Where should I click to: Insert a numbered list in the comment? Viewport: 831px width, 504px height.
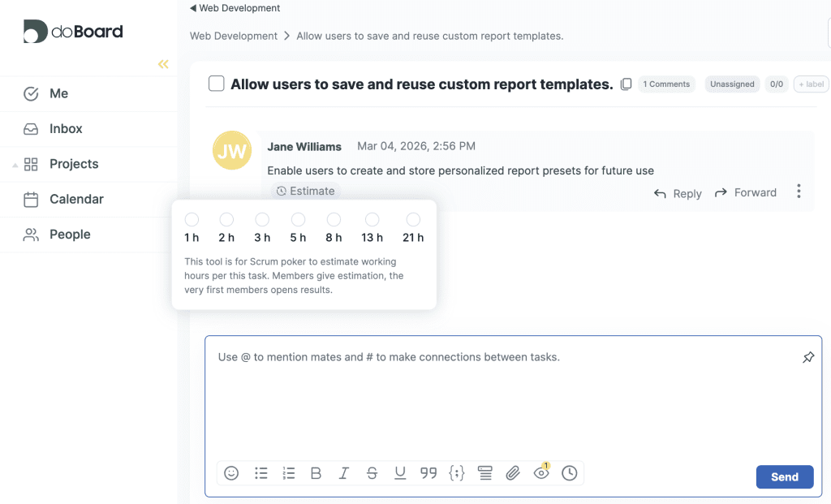pos(288,473)
